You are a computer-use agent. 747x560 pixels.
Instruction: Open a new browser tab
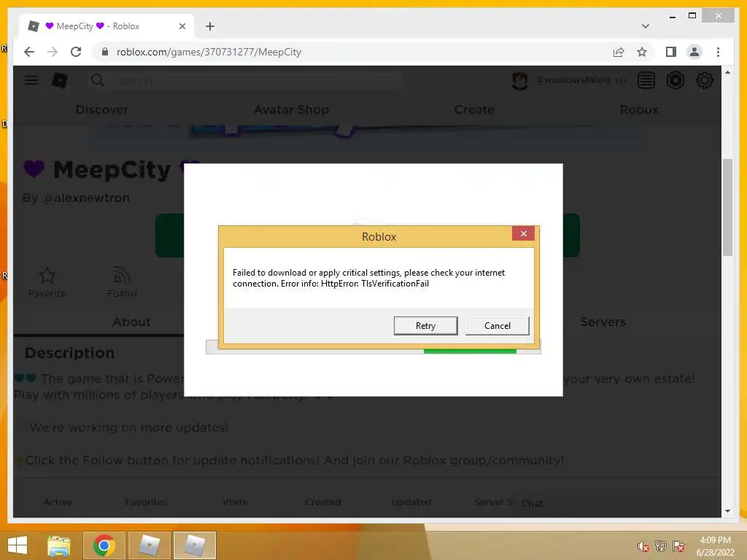click(210, 26)
